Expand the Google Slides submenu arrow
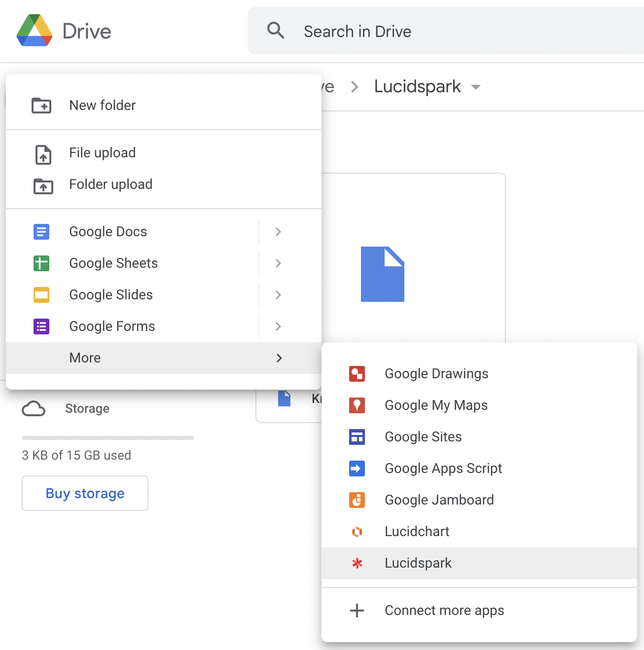This screenshot has height=650, width=644. [x=279, y=295]
